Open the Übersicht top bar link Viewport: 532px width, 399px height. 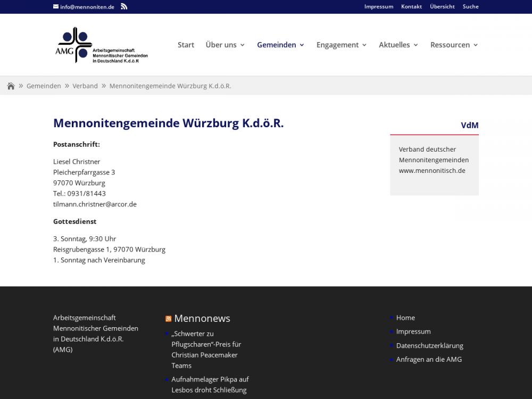pyautogui.click(x=442, y=7)
